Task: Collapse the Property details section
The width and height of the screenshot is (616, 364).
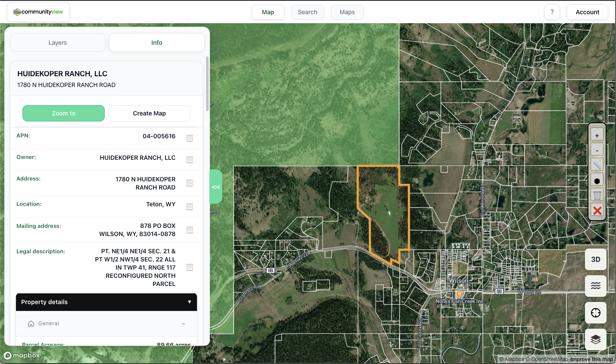Action: [x=106, y=302]
